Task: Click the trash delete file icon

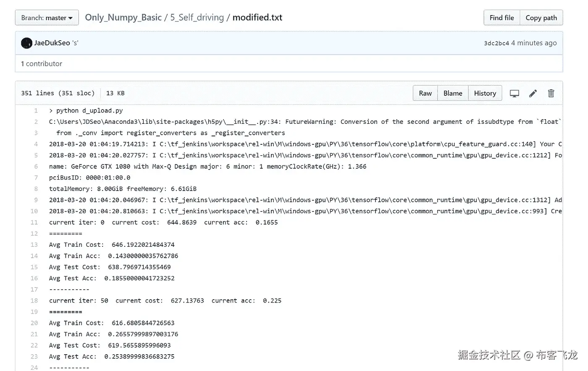Action: [x=551, y=94]
